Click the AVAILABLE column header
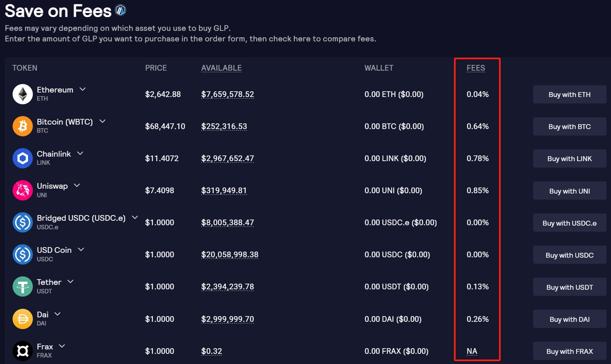The height and width of the screenshot is (364, 611). point(221,68)
